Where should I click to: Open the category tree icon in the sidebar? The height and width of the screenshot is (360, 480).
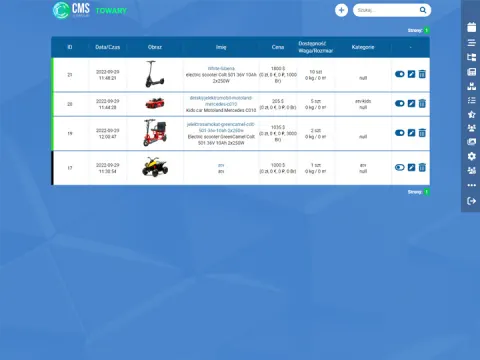click(x=471, y=57)
